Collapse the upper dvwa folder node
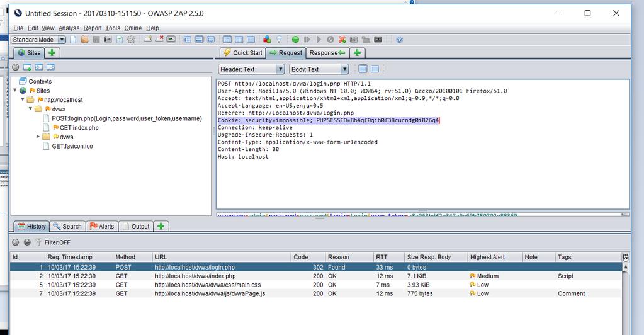 [30, 109]
